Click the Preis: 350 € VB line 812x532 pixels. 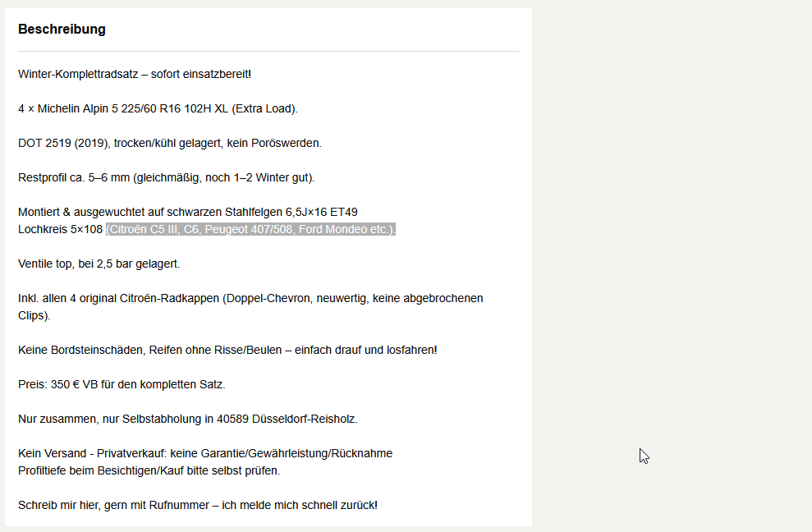122,384
